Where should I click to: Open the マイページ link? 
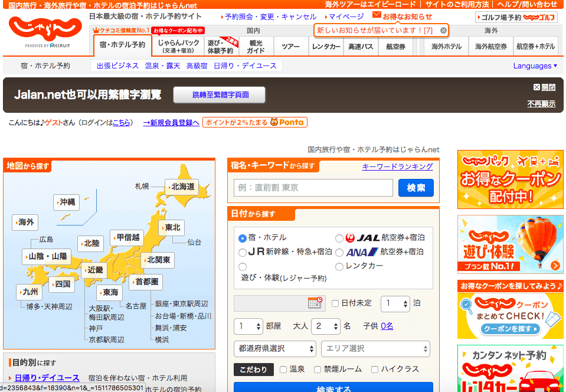(x=346, y=17)
